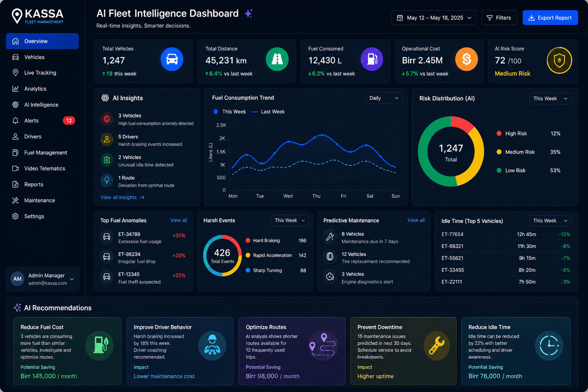Open Video Telematics in the sidebar
Viewport: 588px width, 392px height.
(x=42, y=168)
